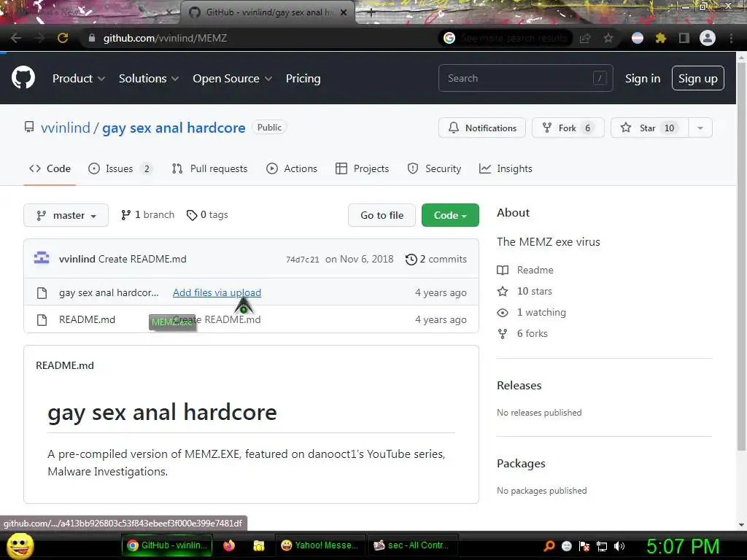Focus the GitHub search field
This screenshot has width=747, height=560.
pyautogui.click(x=525, y=78)
